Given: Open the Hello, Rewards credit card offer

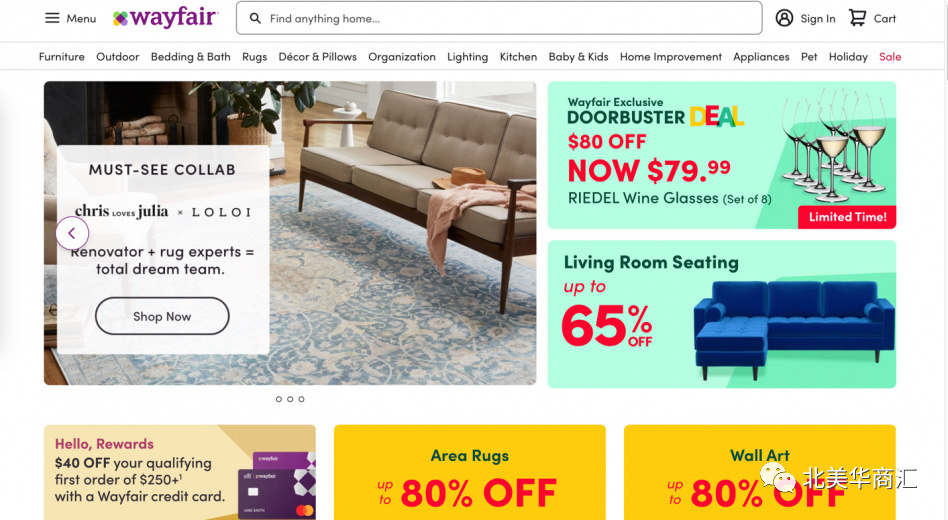Looking at the screenshot, I should (x=180, y=472).
